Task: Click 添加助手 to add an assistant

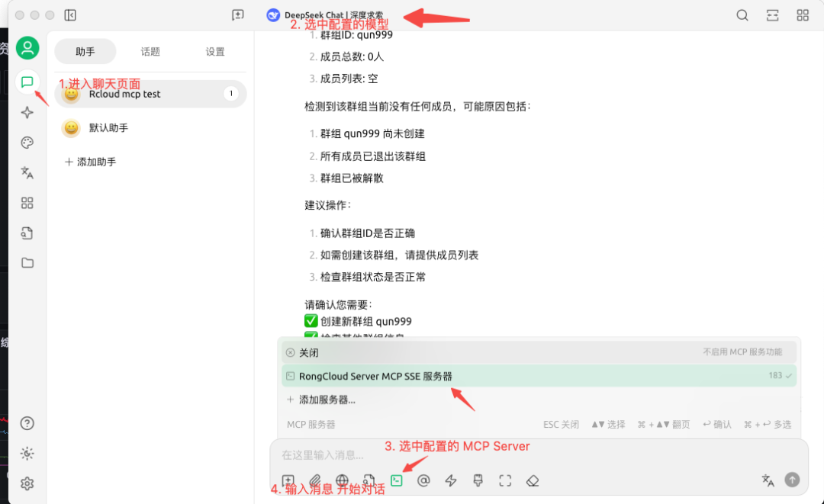Action: pyautogui.click(x=91, y=162)
